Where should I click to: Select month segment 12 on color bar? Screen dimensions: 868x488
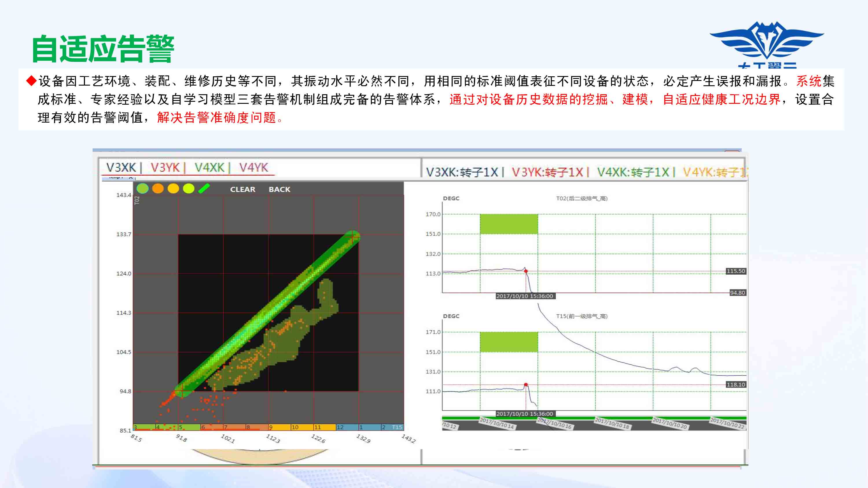(x=347, y=427)
